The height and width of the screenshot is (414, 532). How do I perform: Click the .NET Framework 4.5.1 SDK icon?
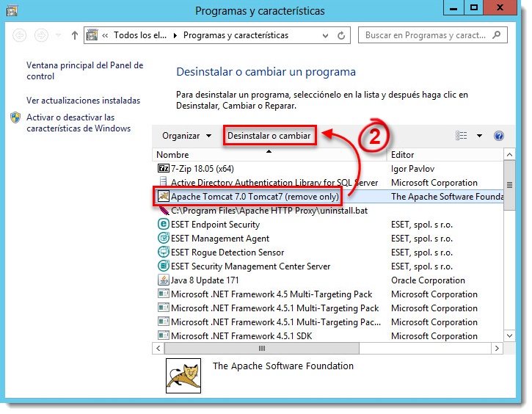click(x=164, y=335)
